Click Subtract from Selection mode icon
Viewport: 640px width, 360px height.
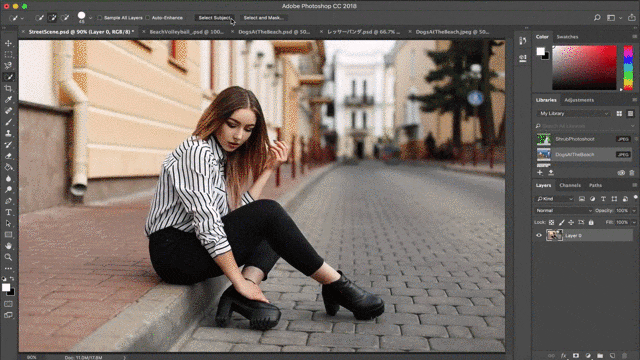65,18
